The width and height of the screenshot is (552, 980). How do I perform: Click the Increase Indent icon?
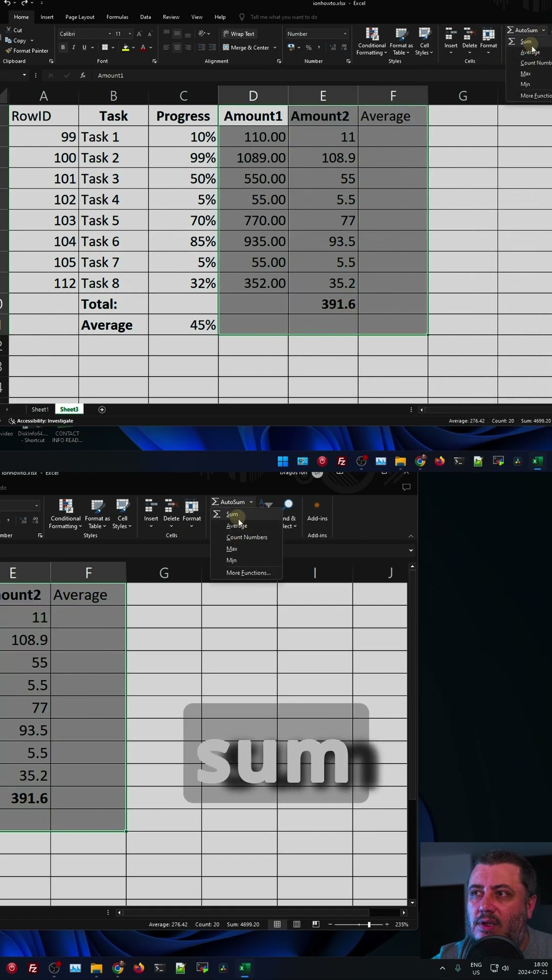pyautogui.click(x=212, y=48)
